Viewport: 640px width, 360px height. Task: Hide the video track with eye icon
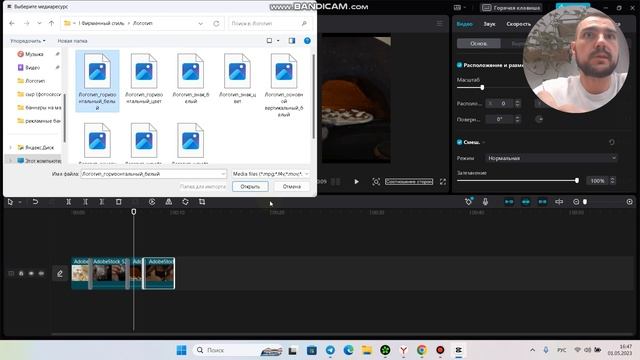pos(31,273)
